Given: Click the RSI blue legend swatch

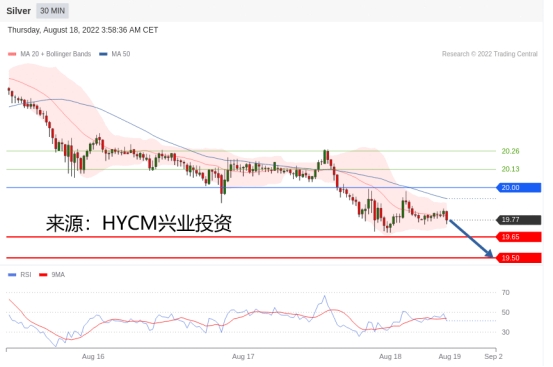Looking at the screenshot, I should pos(12,275).
